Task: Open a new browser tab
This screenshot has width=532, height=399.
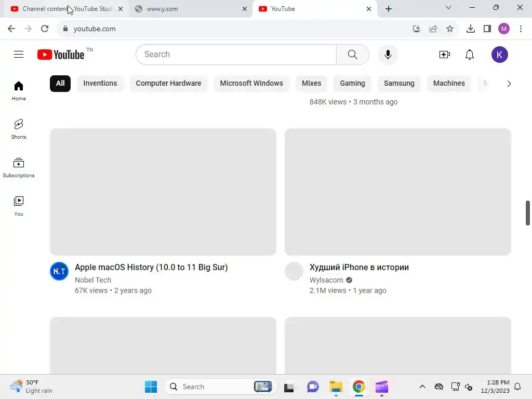Action: [x=389, y=9]
